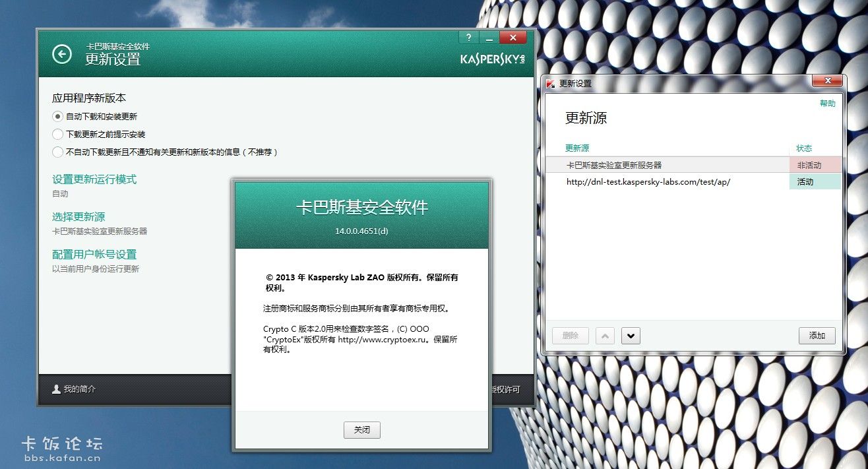The height and width of the screenshot is (469, 868).
Task: Close the main Kaspersky window
Action: coord(513,38)
